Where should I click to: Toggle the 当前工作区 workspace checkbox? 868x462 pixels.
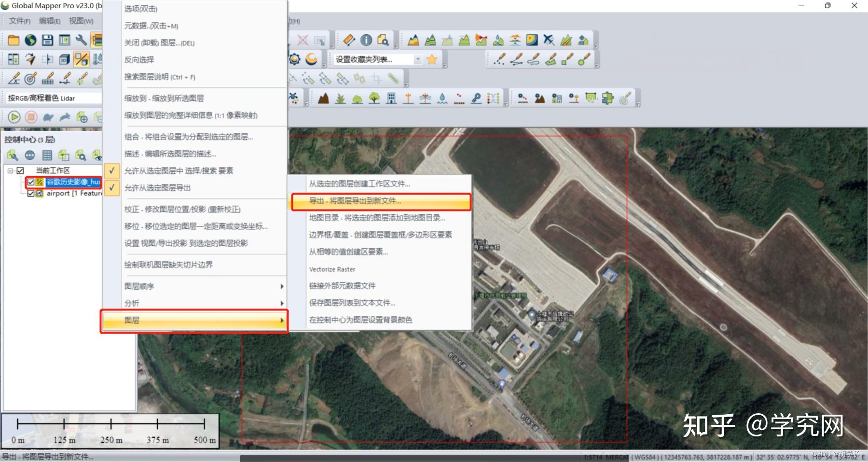[20, 170]
